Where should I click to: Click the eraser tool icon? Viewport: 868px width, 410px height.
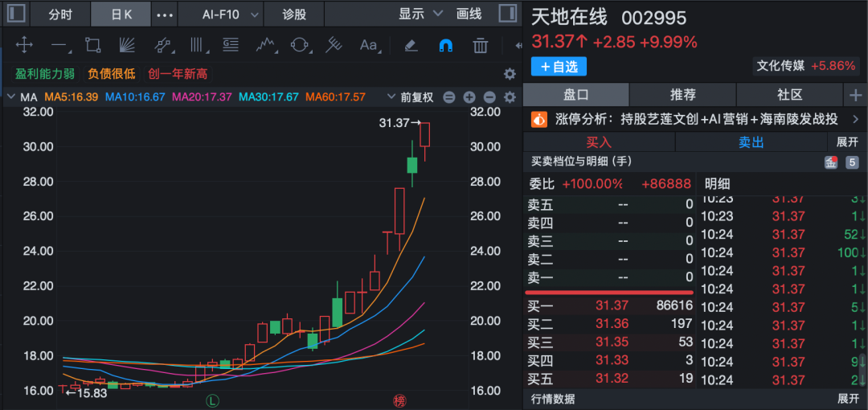coord(410,45)
